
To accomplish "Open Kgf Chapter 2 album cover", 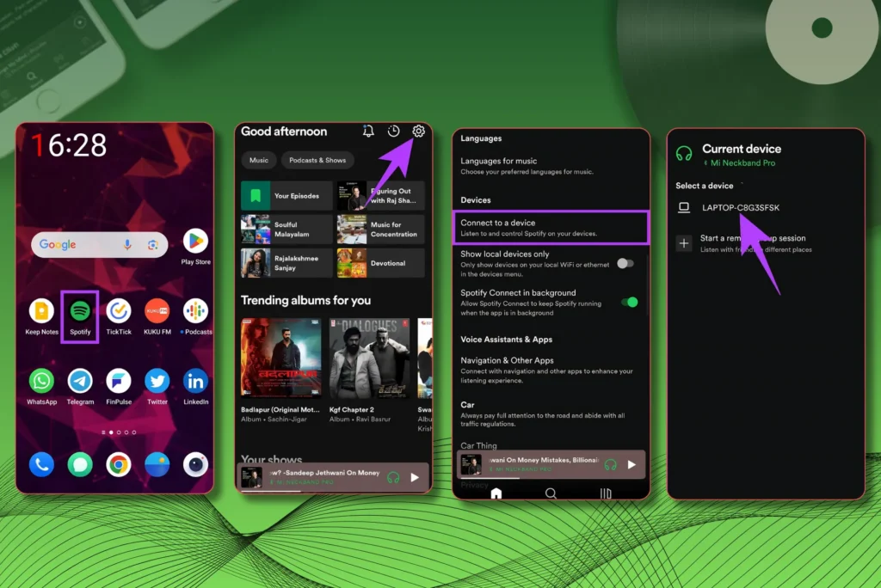I will 369,358.
